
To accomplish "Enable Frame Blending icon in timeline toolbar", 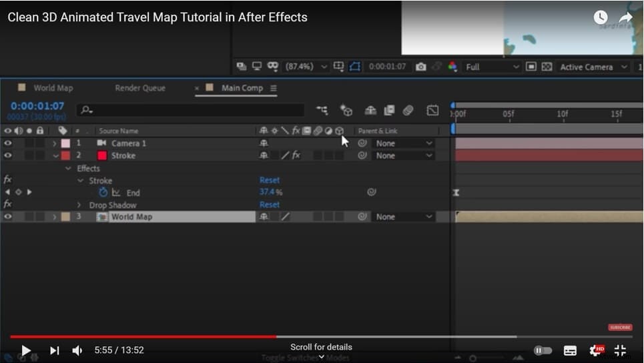I will (x=389, y=110).
